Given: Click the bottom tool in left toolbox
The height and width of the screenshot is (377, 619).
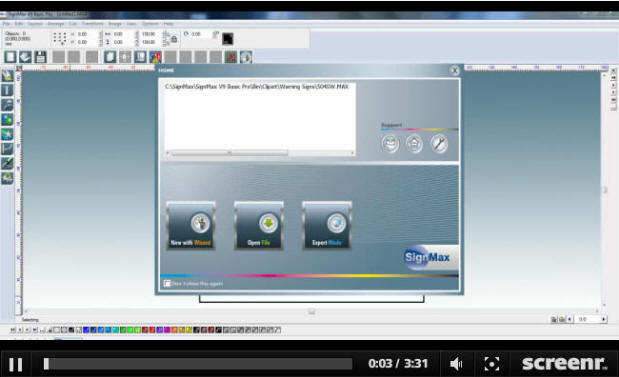Looking at the screenshot, I should pyautogui.click(x=8, y=178).
